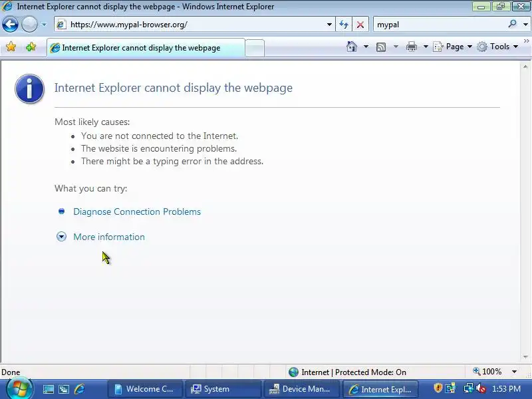This screenshot has height=399, width=532.
Task: Open the Page menu
Action: pos(453,47)
